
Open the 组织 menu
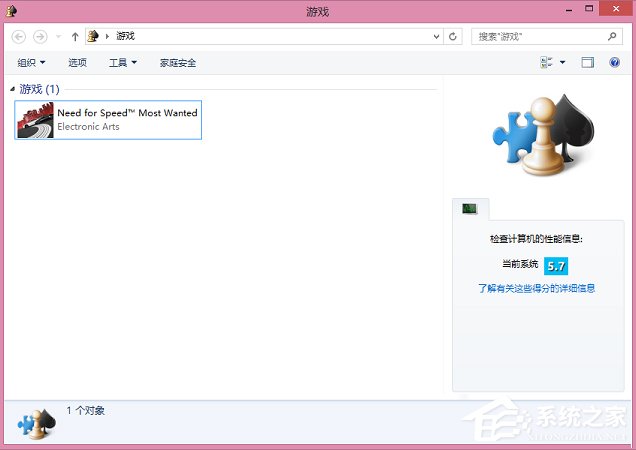coord(31,62)
